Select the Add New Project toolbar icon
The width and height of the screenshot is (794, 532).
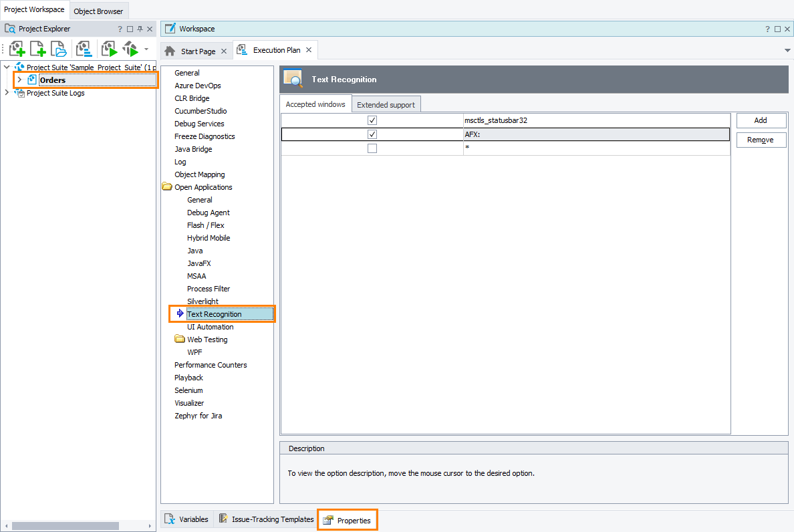[x=17, y=48]
